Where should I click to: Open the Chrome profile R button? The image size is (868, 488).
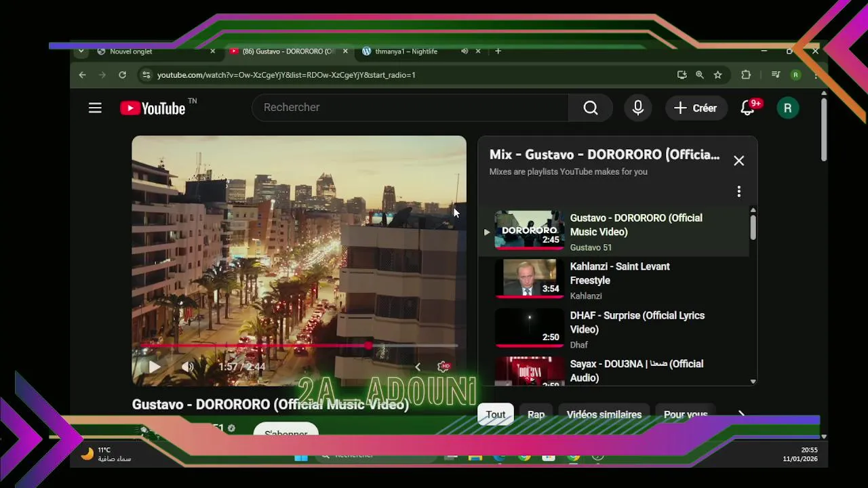tap(796, 75)
